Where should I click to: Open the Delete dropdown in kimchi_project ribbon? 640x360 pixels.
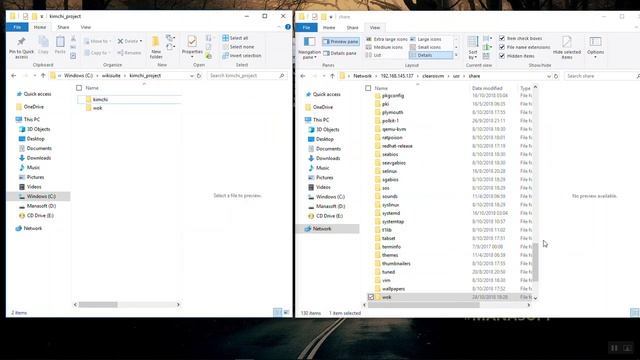coord(130,41)
